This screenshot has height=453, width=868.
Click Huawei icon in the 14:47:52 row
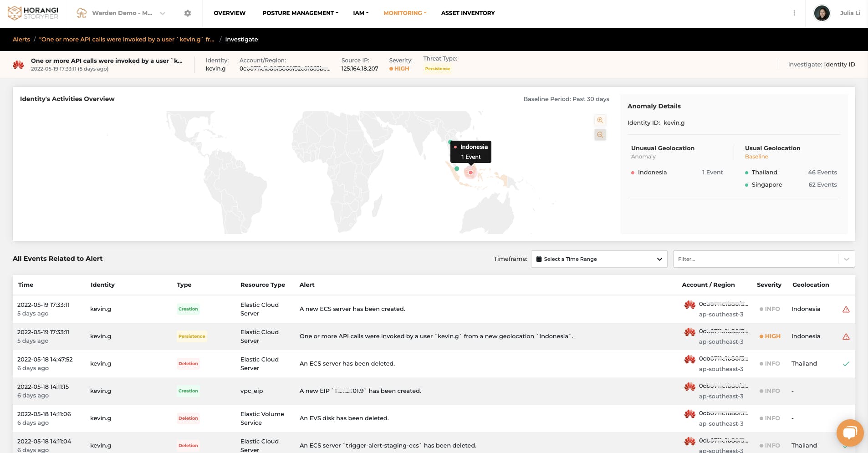point(689,359)
